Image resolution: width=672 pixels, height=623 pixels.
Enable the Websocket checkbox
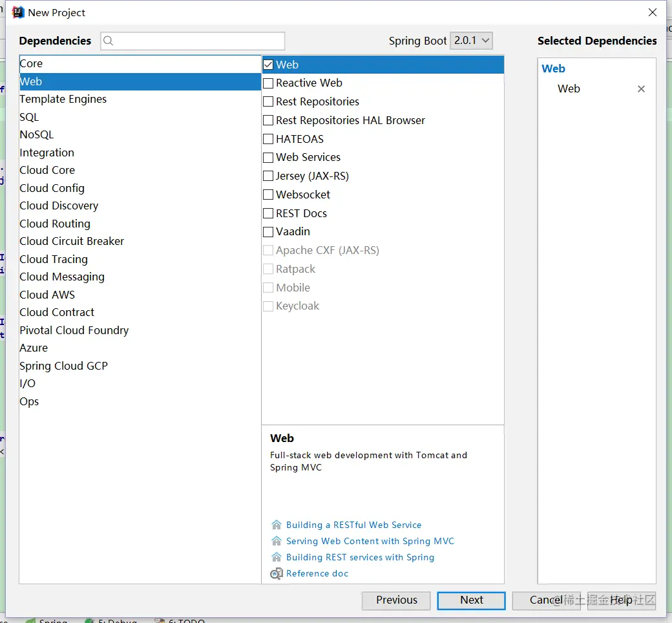pos(268,195)
